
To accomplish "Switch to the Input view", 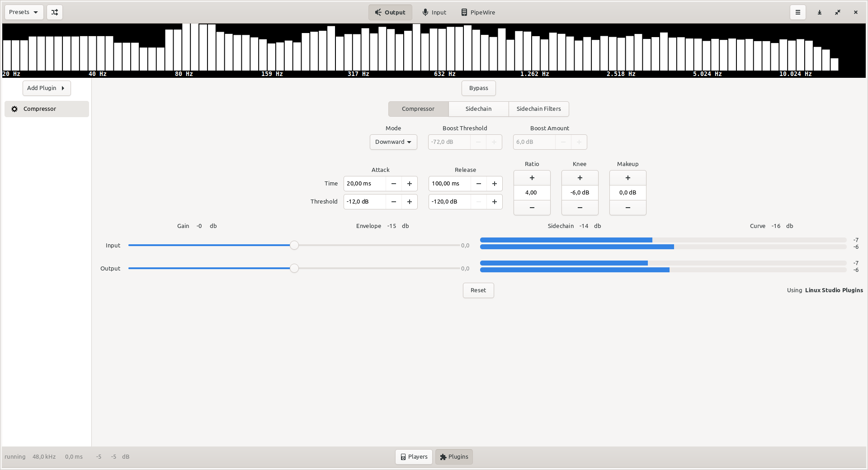I will click(434, 12).
